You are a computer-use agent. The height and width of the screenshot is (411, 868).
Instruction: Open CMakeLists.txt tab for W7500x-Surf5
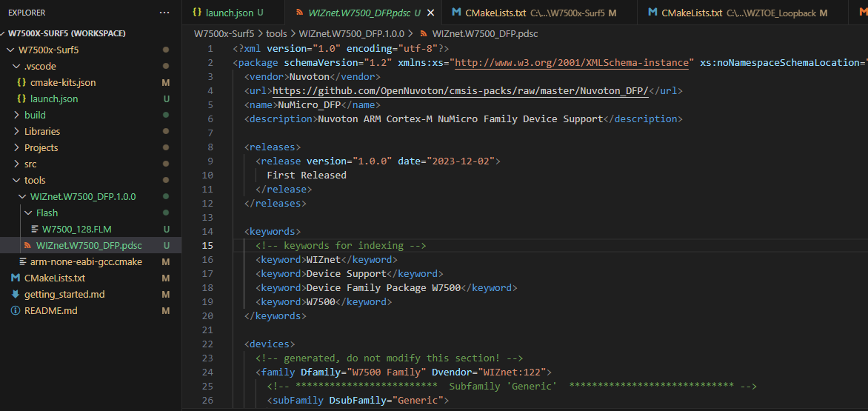pos(539,12)
